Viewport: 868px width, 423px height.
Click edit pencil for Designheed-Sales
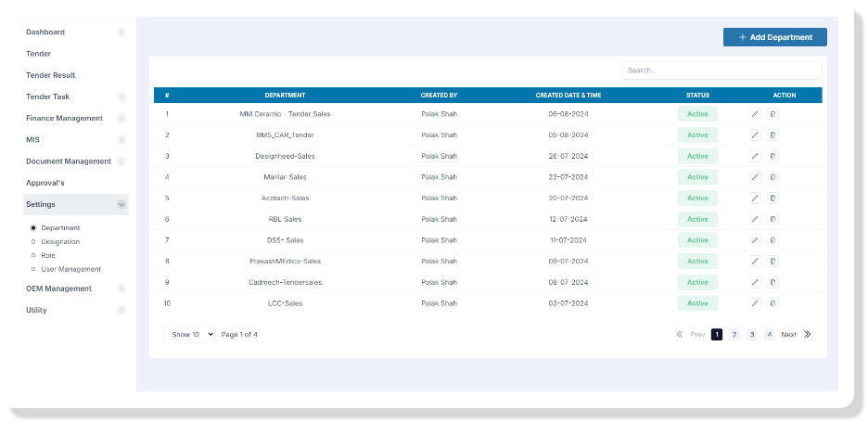pos(755,156)
